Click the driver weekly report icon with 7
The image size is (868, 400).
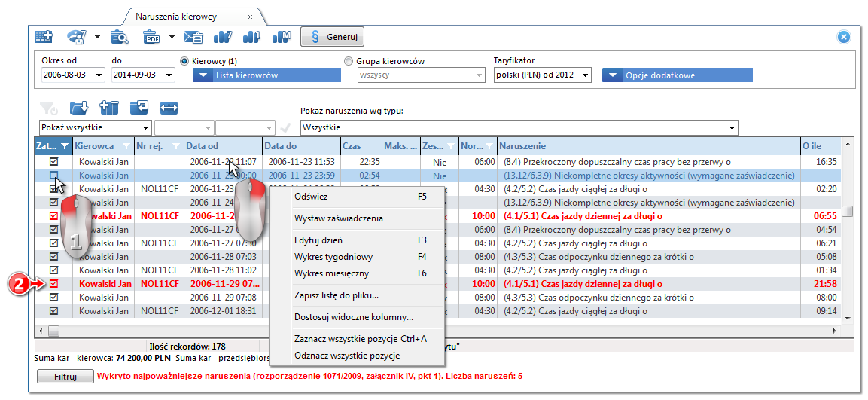coord(76,37)
